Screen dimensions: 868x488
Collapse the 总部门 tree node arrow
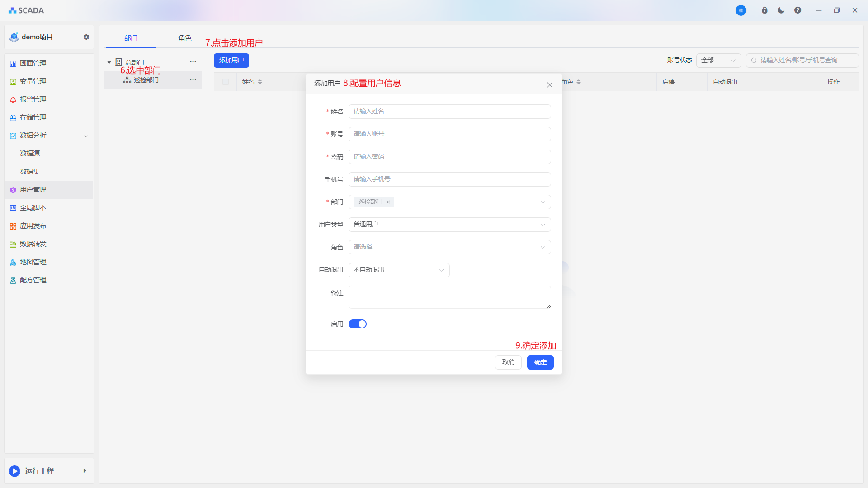(x=109, y=62)
